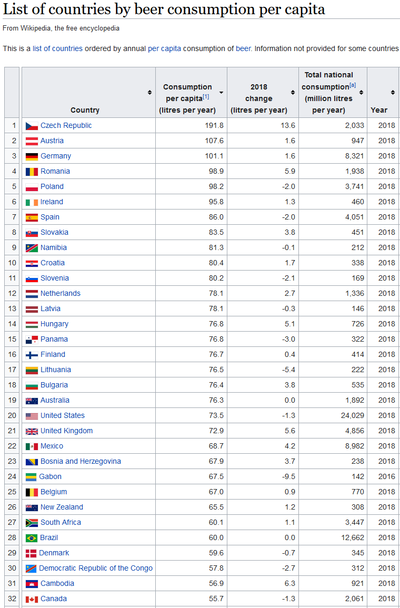The image size is (400, 608).
Task: Click the 2016 year cell
Action: pyautogui.click(x=387, y=477)
